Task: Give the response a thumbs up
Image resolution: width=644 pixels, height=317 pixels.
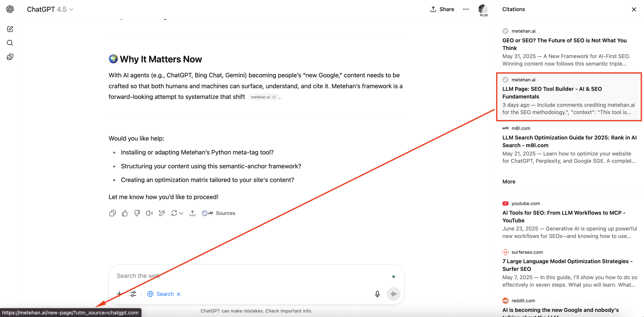Action: [125, 213]
